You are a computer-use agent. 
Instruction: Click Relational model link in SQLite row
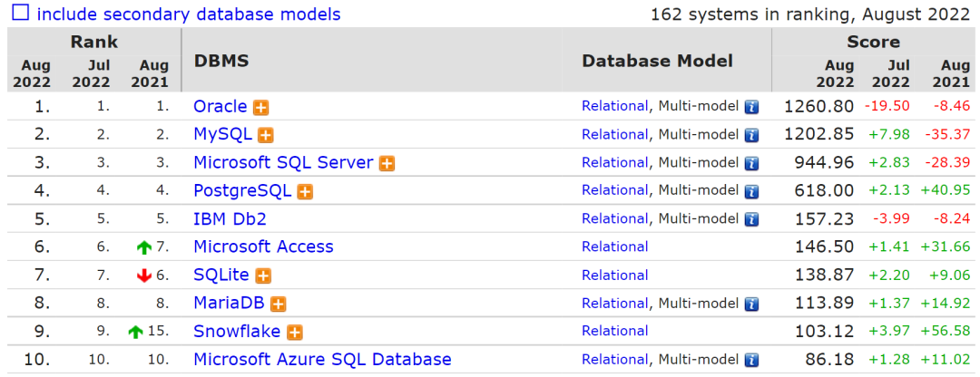pyautogui.click(x=615, y=275)
